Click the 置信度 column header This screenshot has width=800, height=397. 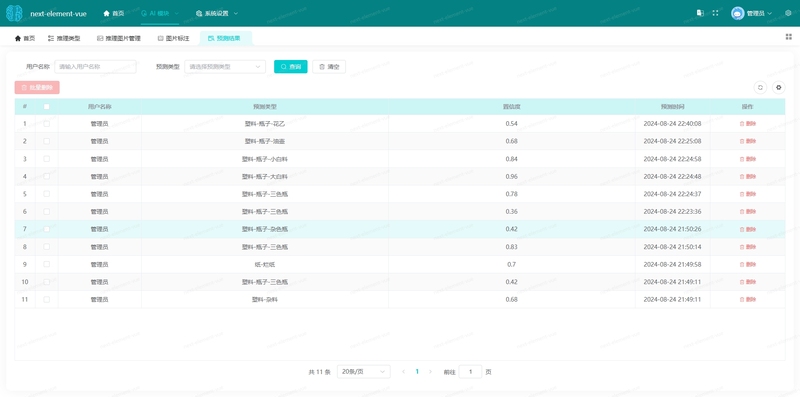coord(511,107)
